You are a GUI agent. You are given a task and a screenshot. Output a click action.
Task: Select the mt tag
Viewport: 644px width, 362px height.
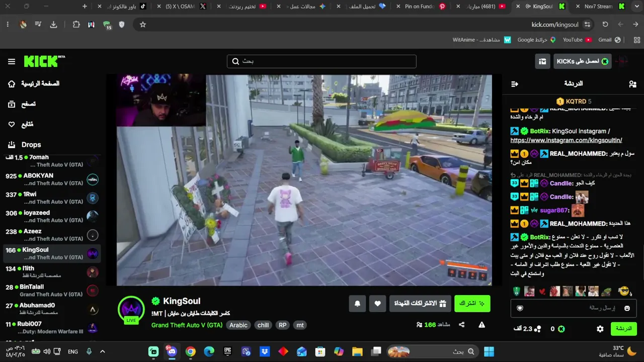pos(300,325)
